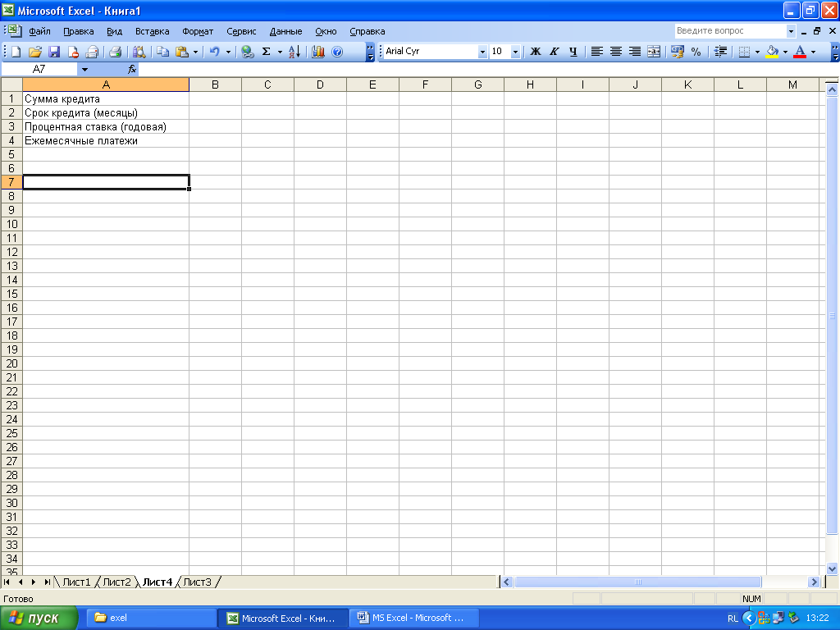Apply percent style format
Screen dimensions: 840x630
(x=696, y=52)
